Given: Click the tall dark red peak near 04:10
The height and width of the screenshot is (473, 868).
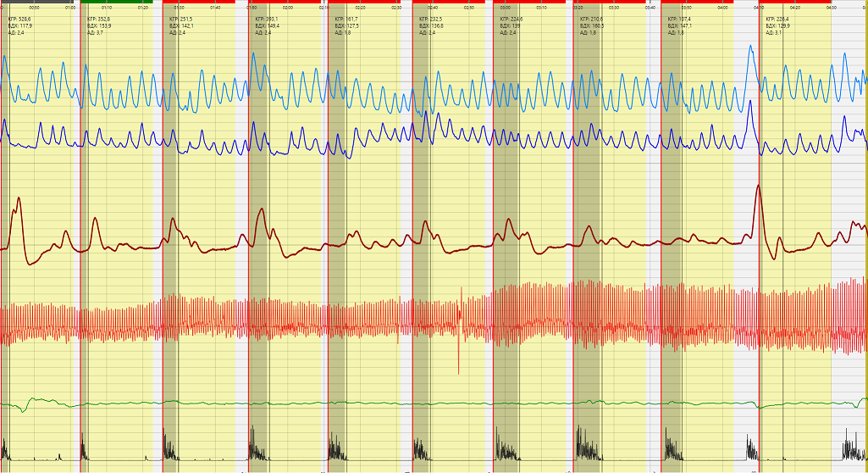Looking at the screenshot, I should pyautogui.click(x=759, y=186).
